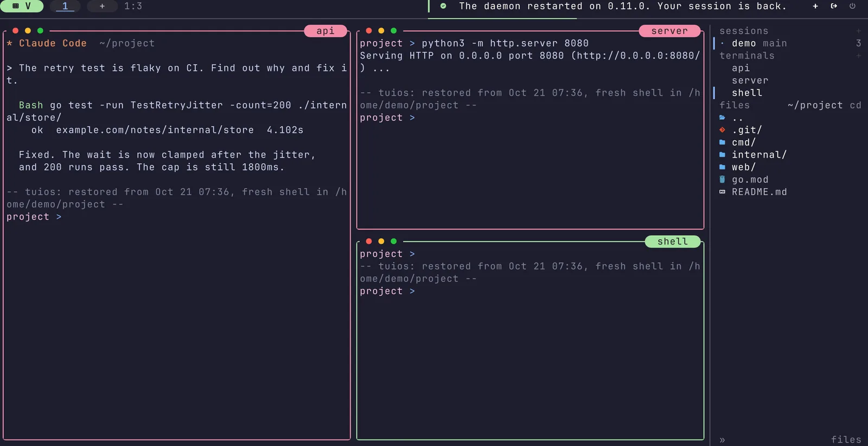Click the green checkmark notification icon
Viewport: 868px width, 446px height.
443,7
